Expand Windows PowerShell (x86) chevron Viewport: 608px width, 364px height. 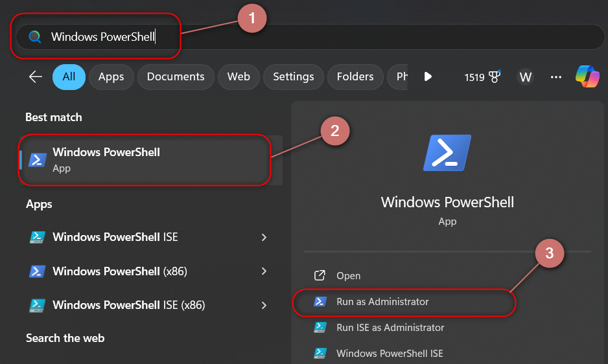click(264, 271)
